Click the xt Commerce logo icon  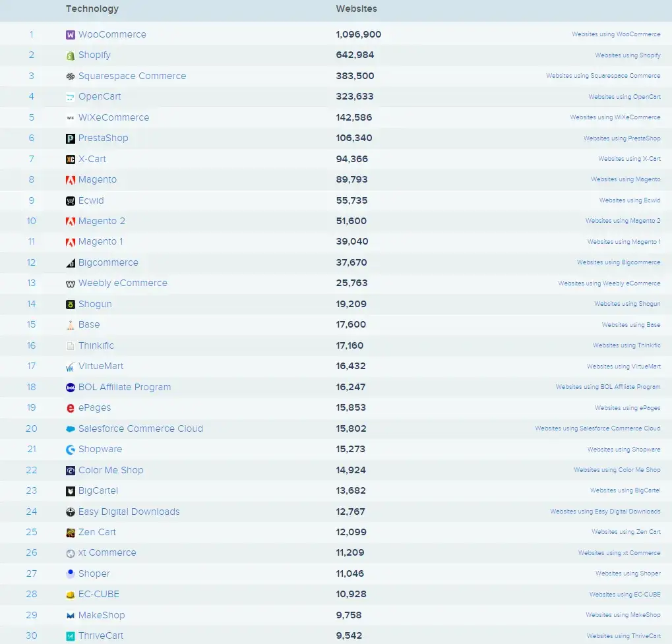click(x=71, y=554)
